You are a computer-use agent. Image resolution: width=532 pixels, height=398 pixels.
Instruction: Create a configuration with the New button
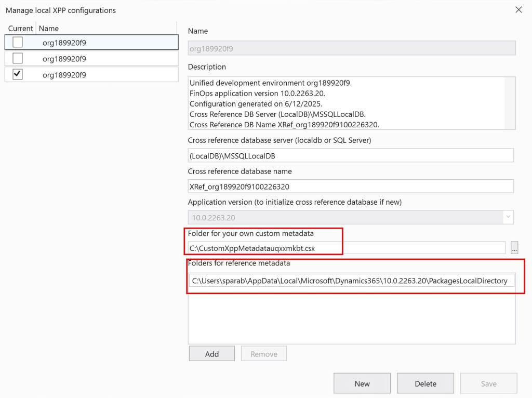(362, 383)
